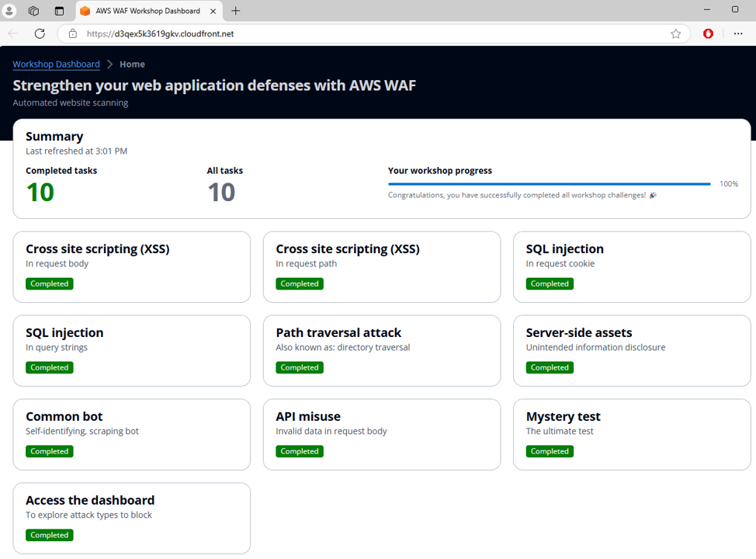The height and width of the screenshot is (559, 756).
Task: Click the Home breadcrumb item
Action: (132, 64)
